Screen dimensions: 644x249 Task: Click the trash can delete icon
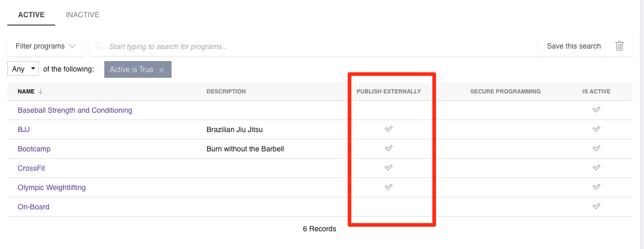point(619,46)
